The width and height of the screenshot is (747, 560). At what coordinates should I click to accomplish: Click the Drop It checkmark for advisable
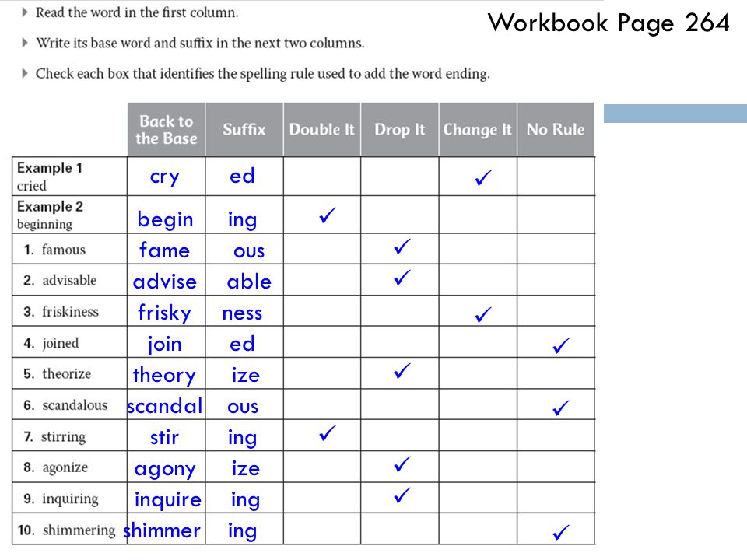click(402, 278)
